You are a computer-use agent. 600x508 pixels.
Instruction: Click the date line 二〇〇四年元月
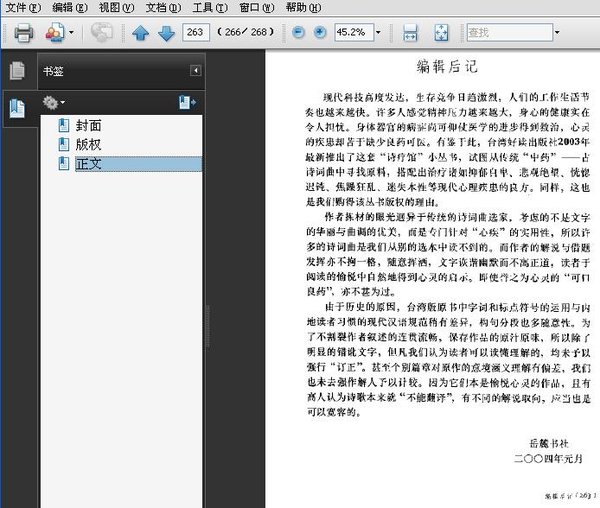click(x=548, y=458)
